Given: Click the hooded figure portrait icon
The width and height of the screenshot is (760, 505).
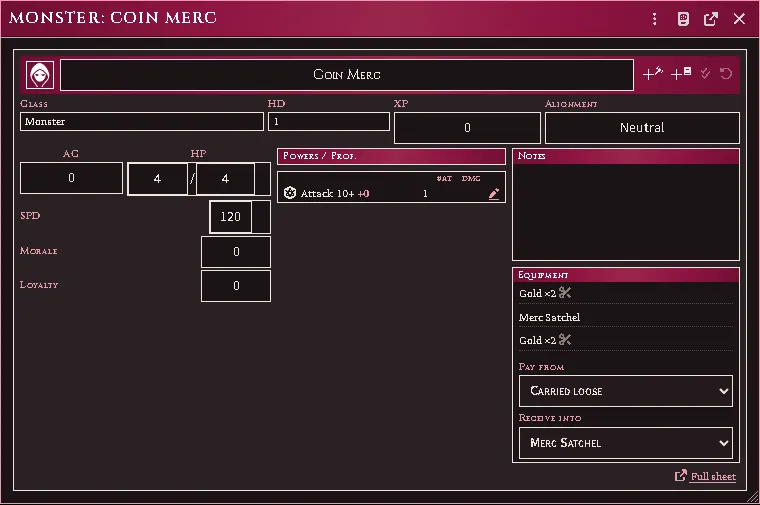Looking at the screenshot, I should 40,75.
